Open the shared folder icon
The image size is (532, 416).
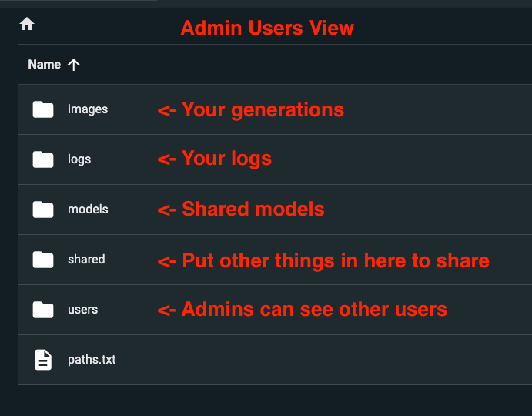click(43, 260)
